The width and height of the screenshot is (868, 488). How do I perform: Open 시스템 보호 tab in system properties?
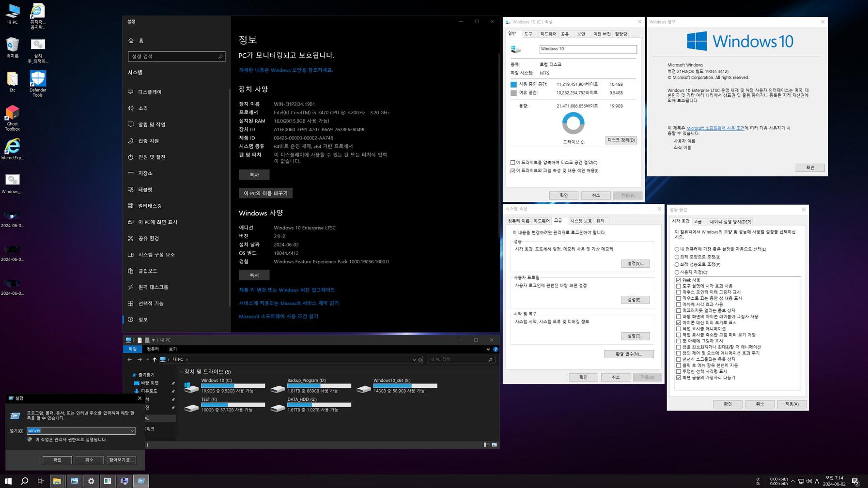pyautogui.click(x=581, y=221)
